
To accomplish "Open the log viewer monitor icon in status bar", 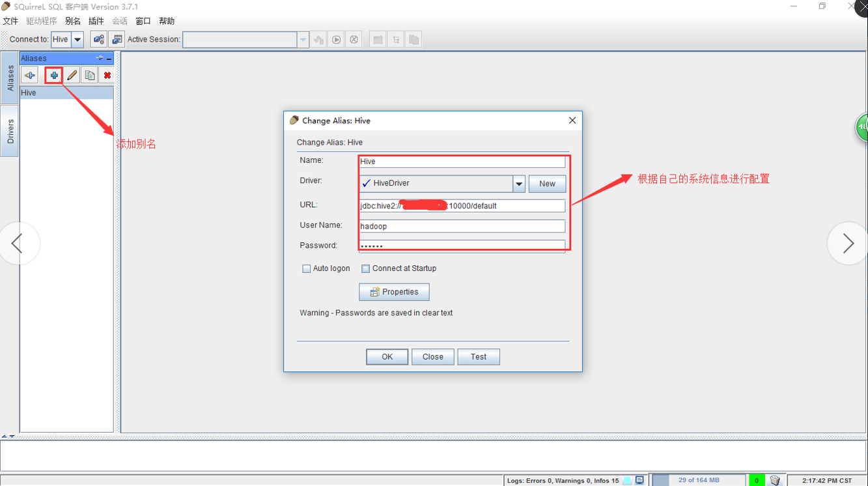I will (x=639, y=480).
